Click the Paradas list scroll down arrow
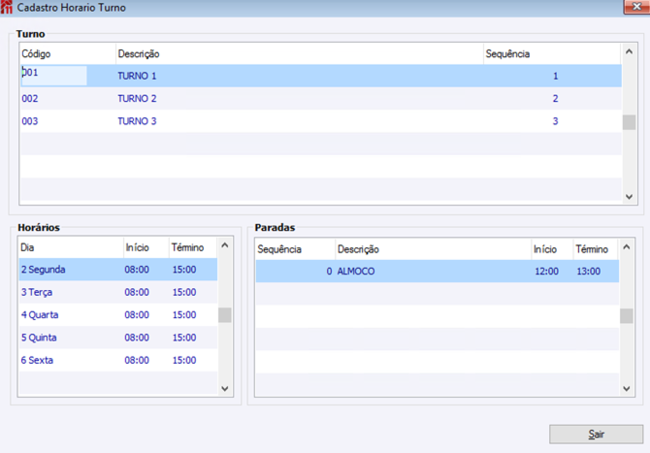Viewport: 650px width, 453px height. coord(626,388)
